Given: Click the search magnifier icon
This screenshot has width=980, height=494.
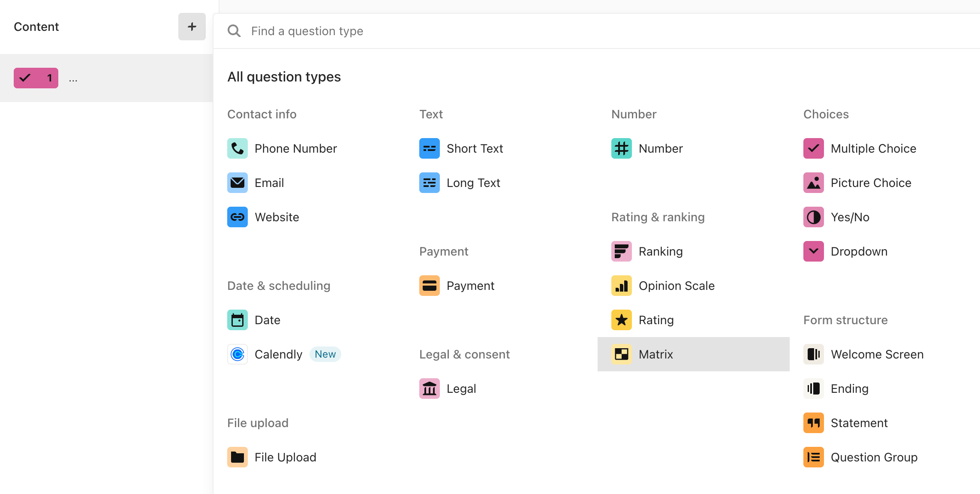Looking at the screenshot, I should click(234, 31).
